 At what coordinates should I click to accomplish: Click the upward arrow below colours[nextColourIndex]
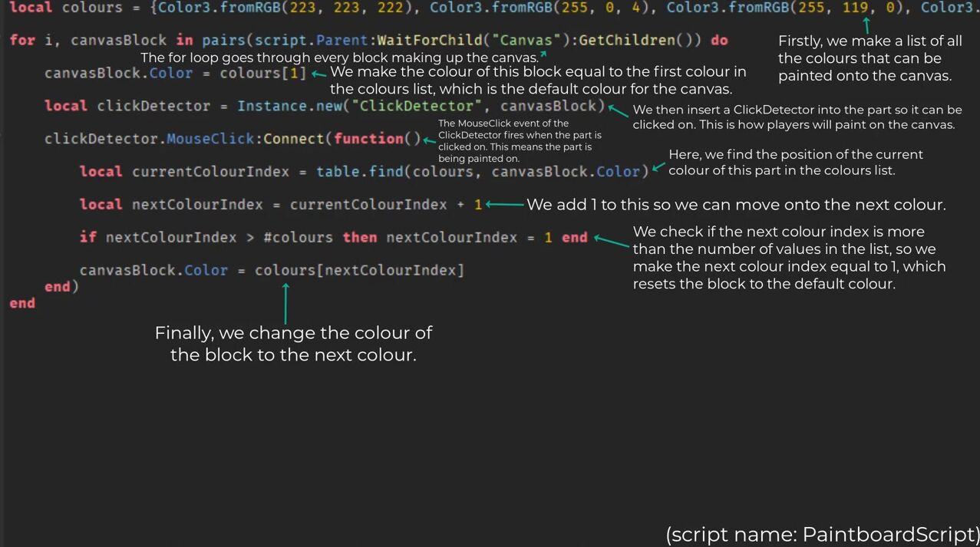pyautogui.click(x=285, y=303)
